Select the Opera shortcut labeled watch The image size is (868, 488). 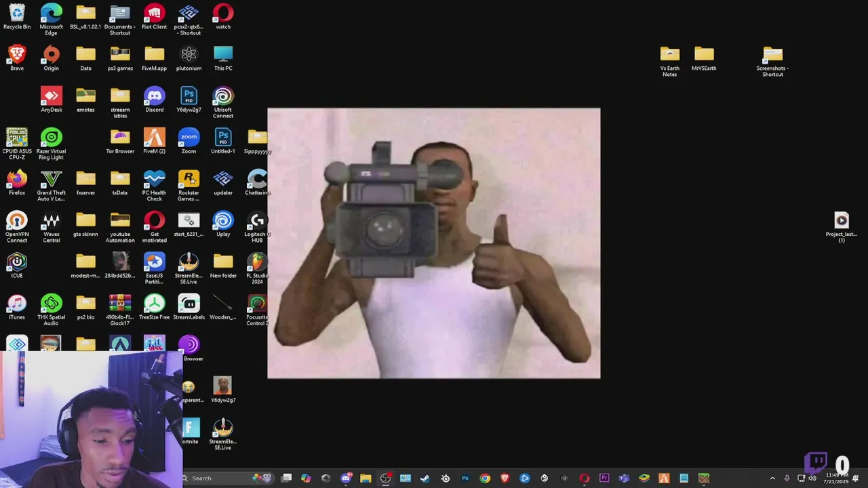[x=223, y=16]
